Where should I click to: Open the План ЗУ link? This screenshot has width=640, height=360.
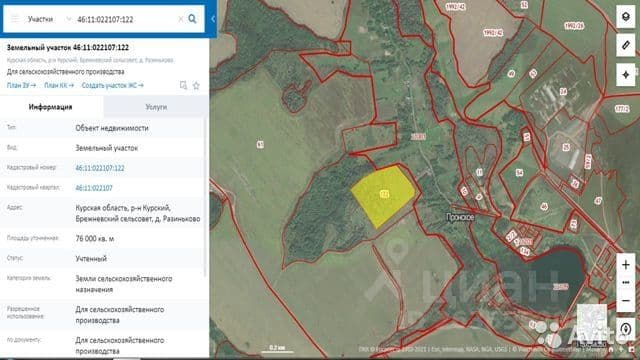21,85
